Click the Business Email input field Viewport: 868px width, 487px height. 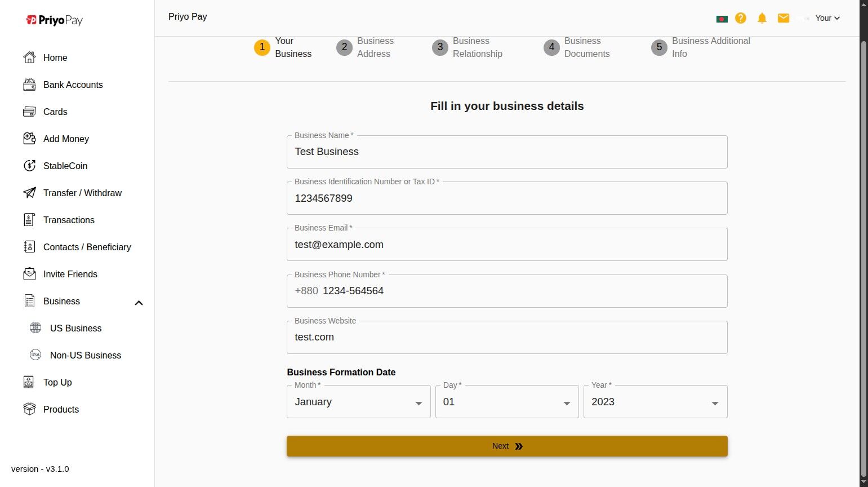pyautogui.click(x=507, y=245)
